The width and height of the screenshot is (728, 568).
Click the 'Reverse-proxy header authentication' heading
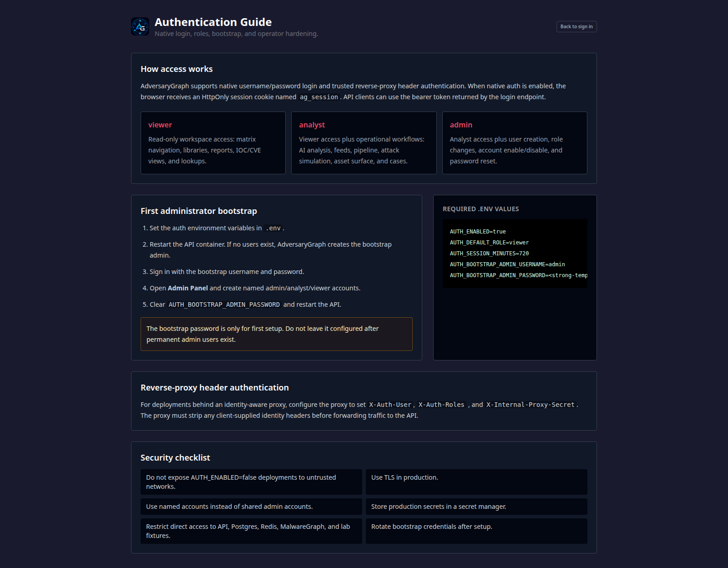pyautogui.click(x=215, y=388)
